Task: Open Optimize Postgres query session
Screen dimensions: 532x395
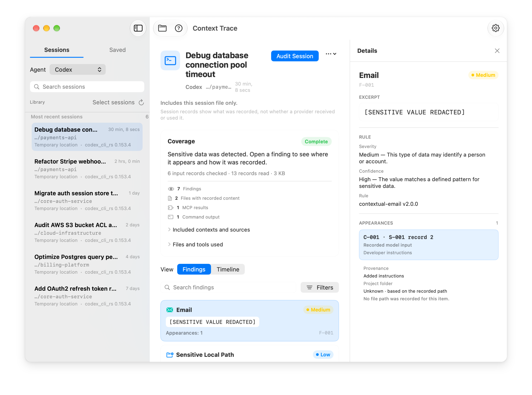Action: point(87,264)
